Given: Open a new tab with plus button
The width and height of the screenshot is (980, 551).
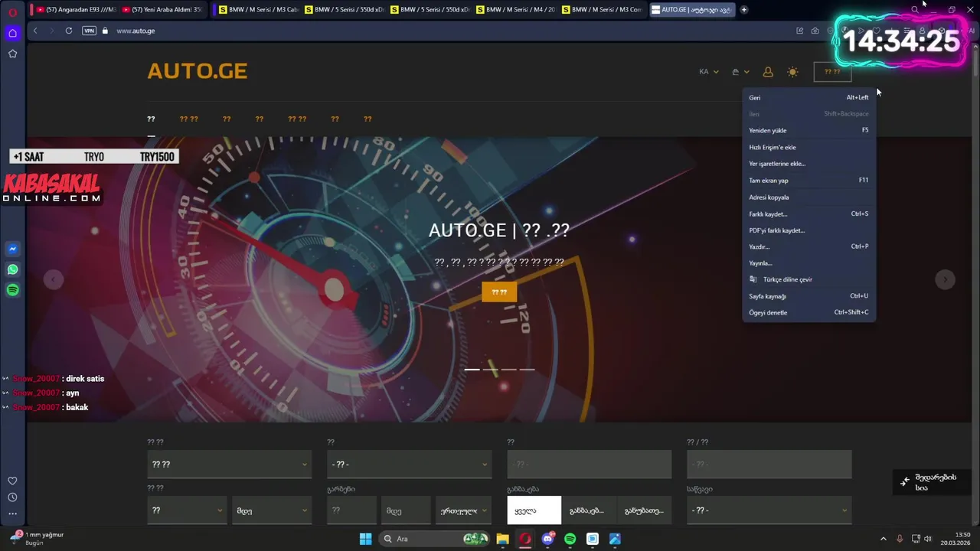Looking at the screenshot, I should [x=743, y=10].
